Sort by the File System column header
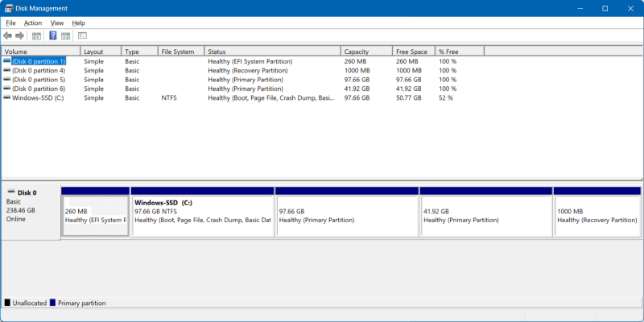This screenshot has width=644, height=322. point(182,52)
